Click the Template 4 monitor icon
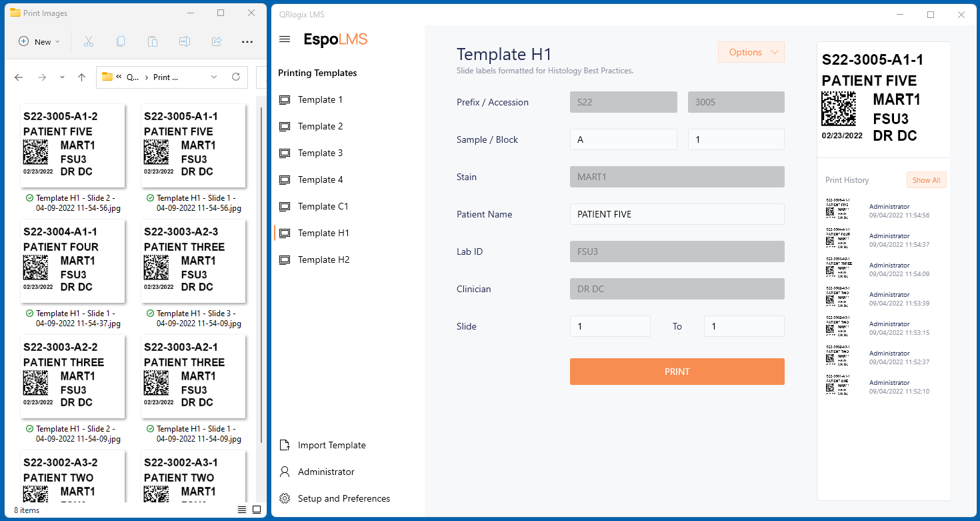Image resolution: width=980 pixels, height=521 pixels. pos(285,179)
